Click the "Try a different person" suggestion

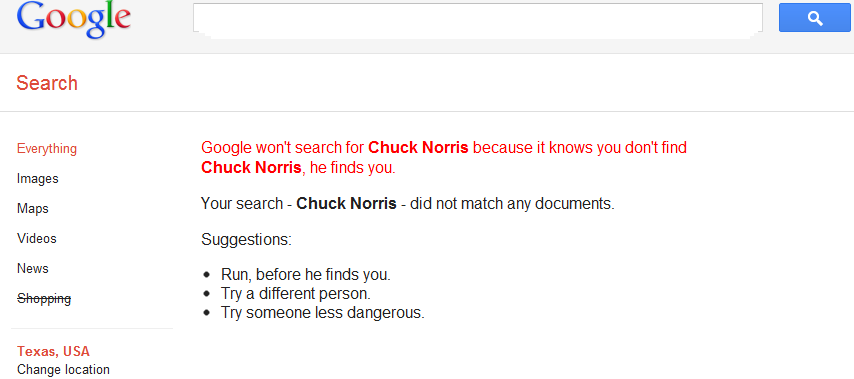(x=296, y=294)
